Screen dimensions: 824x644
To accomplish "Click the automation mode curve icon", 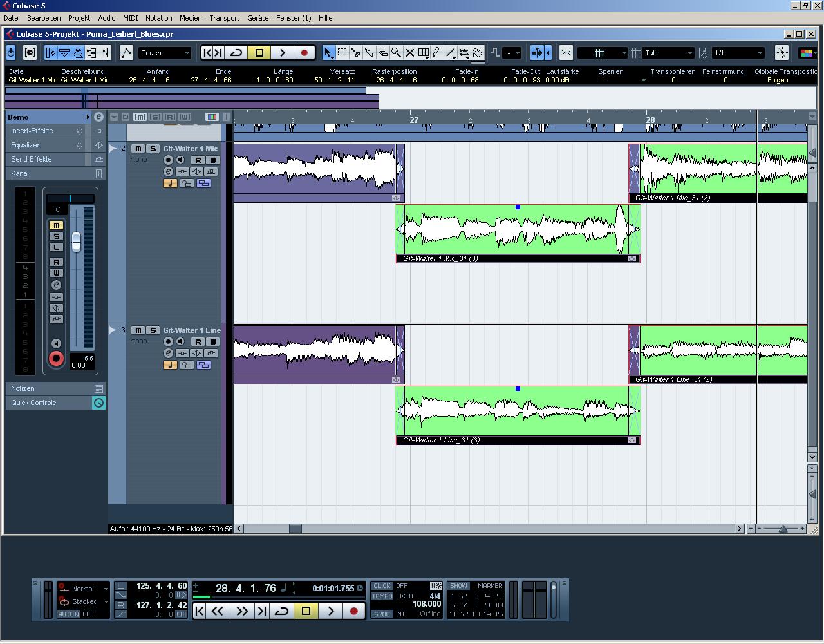I will 126,53.
